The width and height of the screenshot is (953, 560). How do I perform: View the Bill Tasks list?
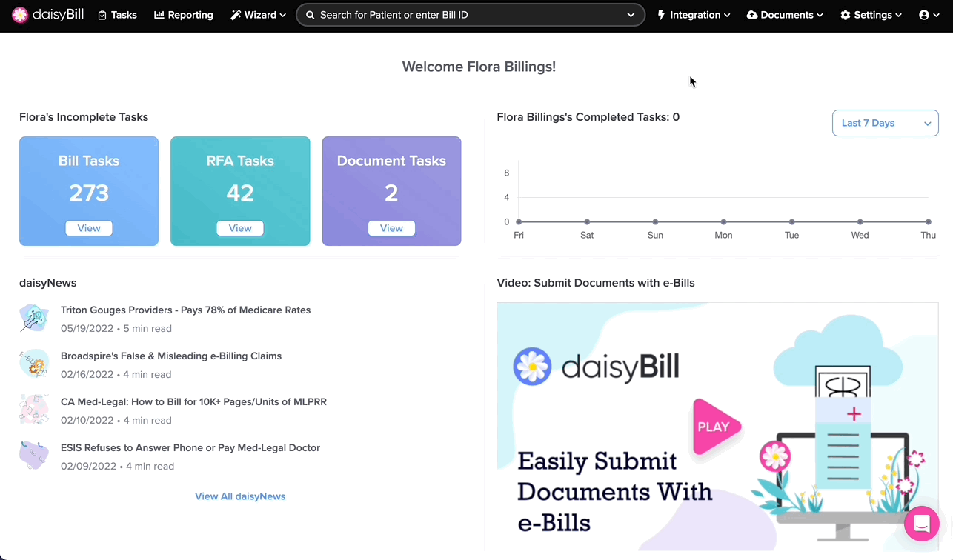coord(89,228)
